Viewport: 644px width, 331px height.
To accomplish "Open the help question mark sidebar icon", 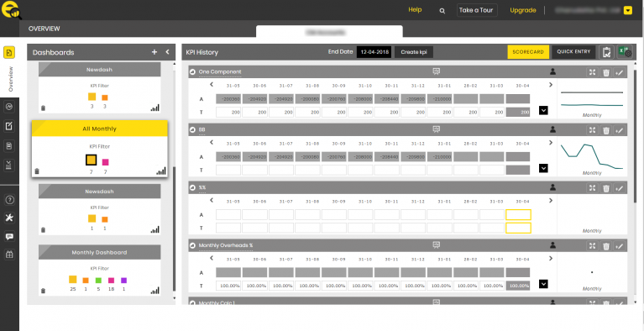I will pos(9,200).
